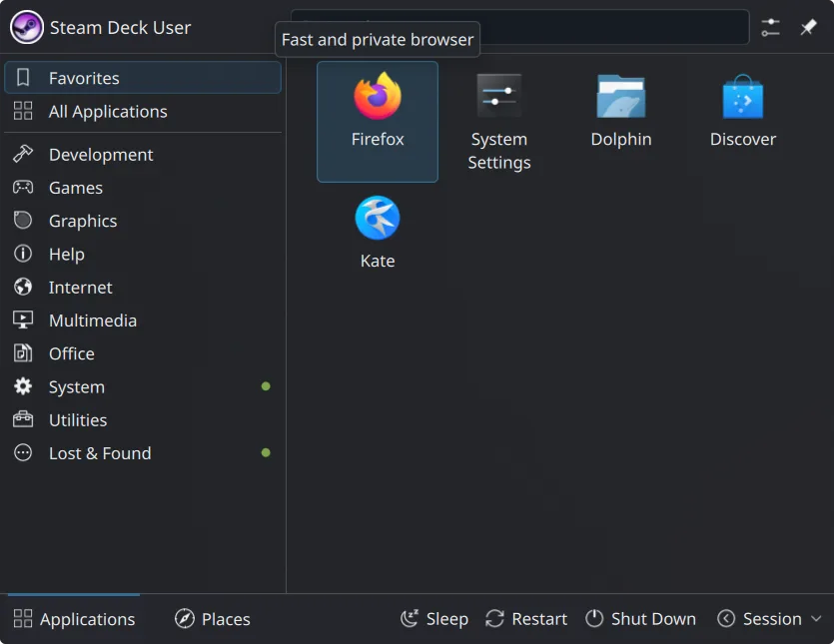Pin the launcher open with pin icon
This screenshot has height=644, width=834.
click(808, 27)
